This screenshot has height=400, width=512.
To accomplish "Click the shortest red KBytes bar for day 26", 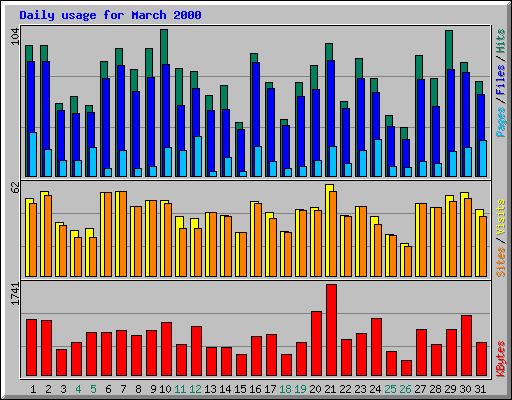I will [406, 368].
